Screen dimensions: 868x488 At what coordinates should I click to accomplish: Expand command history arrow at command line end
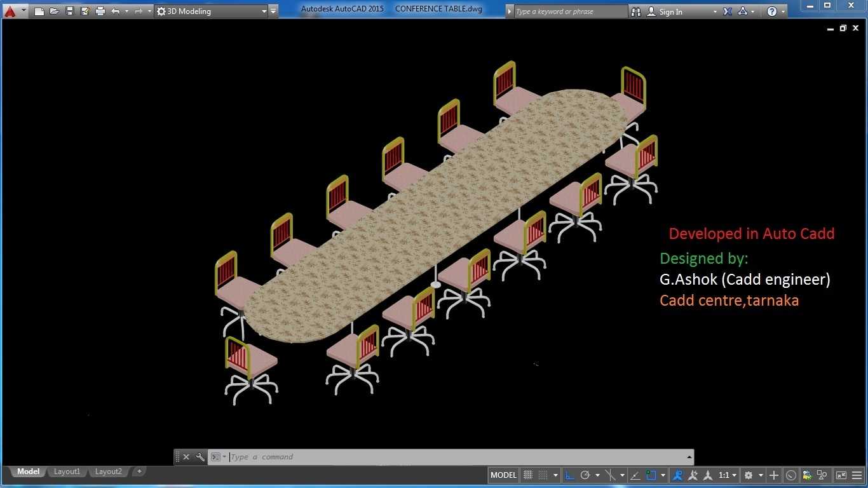coord(689,457)
